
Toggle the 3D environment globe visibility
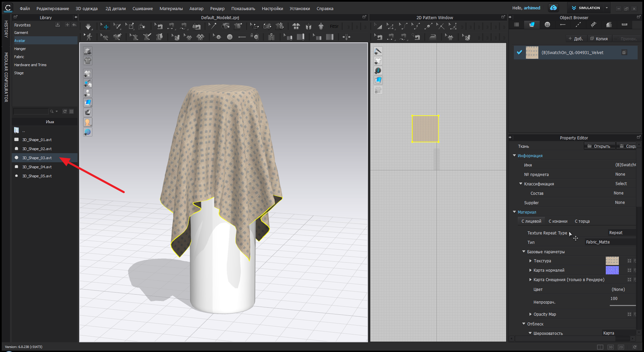(88, 132)
